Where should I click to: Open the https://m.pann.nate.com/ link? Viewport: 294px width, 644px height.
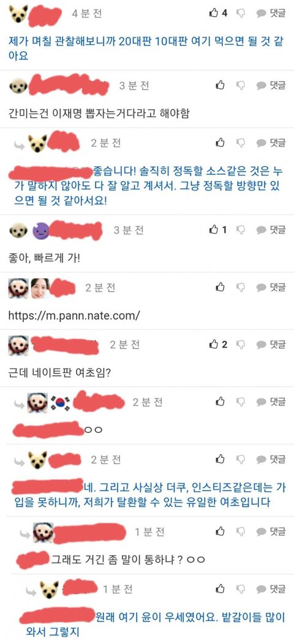point(74,315)
